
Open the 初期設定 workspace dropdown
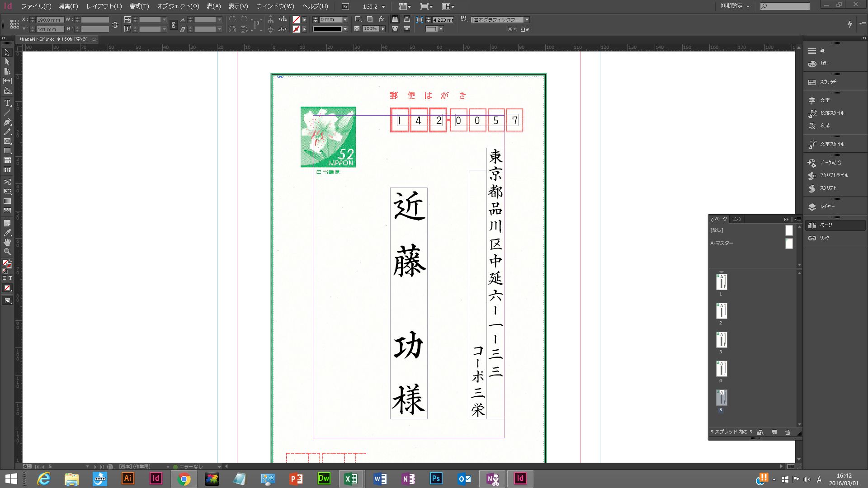click(x=735, y=6)
